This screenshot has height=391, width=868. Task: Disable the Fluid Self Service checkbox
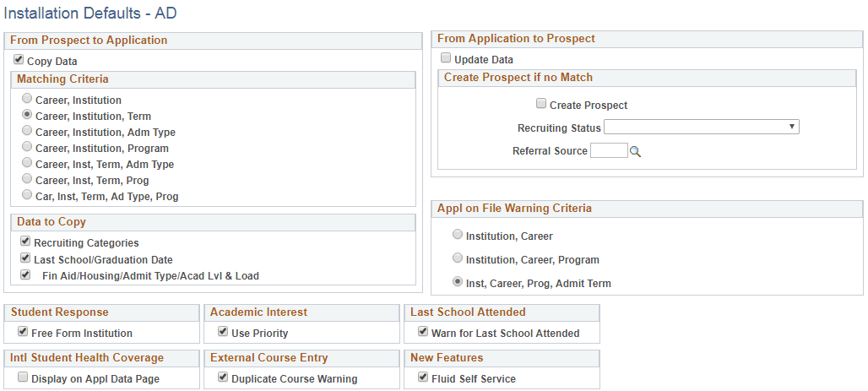pos(423,378)
